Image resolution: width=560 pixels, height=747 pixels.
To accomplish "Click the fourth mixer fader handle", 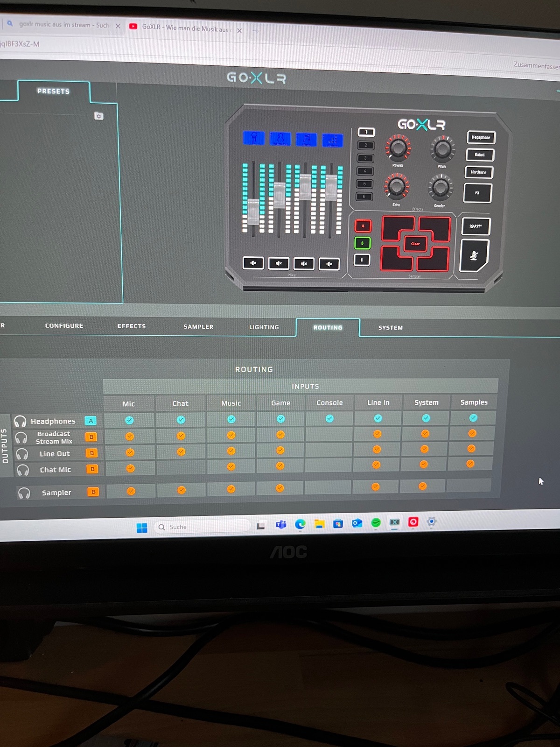I will pos(331,186).
